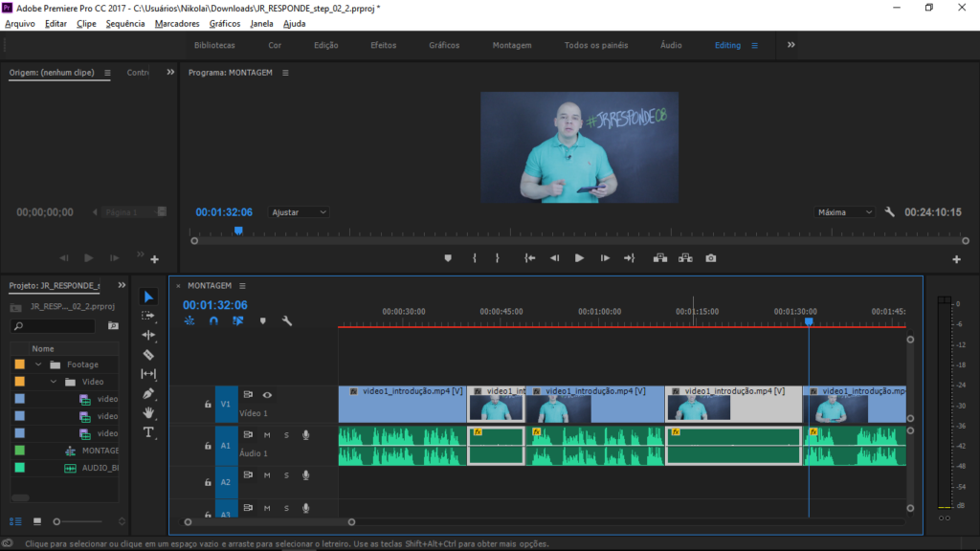This screenshot has width=980, height=551.
Task: Select the Slip tool
Action: (148, 374)
